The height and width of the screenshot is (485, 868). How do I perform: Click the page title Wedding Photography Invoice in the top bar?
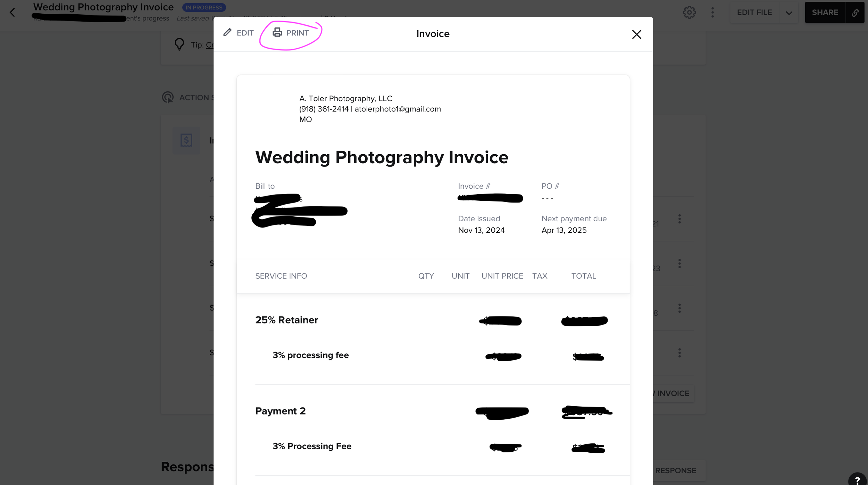pos(103,7)
